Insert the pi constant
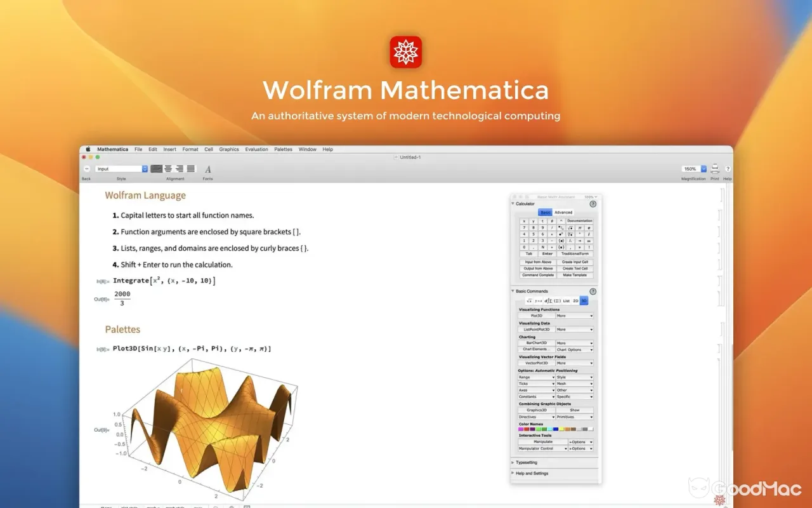Image resolution: width=812 pixels, height=508 pixels. coord(580,227)
